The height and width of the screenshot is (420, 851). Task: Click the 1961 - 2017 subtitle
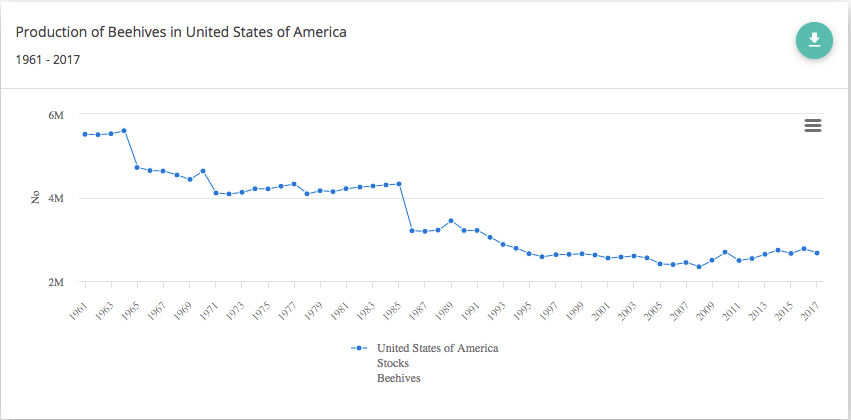48,59
